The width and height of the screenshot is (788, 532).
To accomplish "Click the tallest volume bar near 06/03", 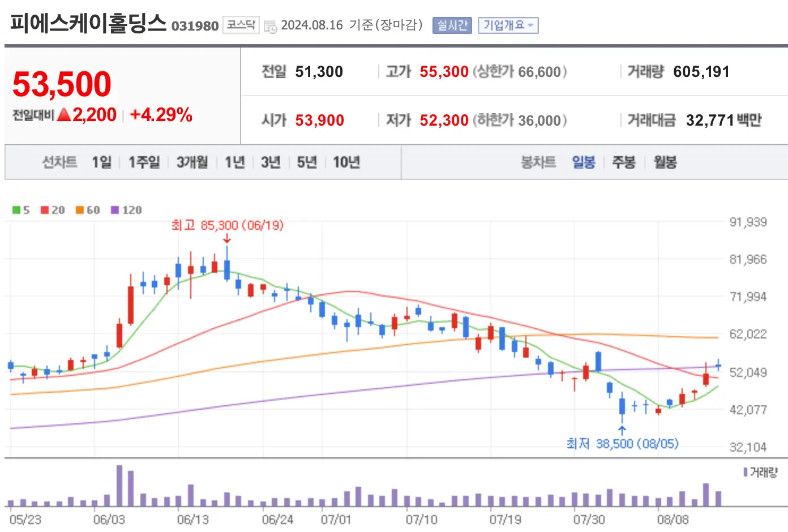I will coord(119,486).
